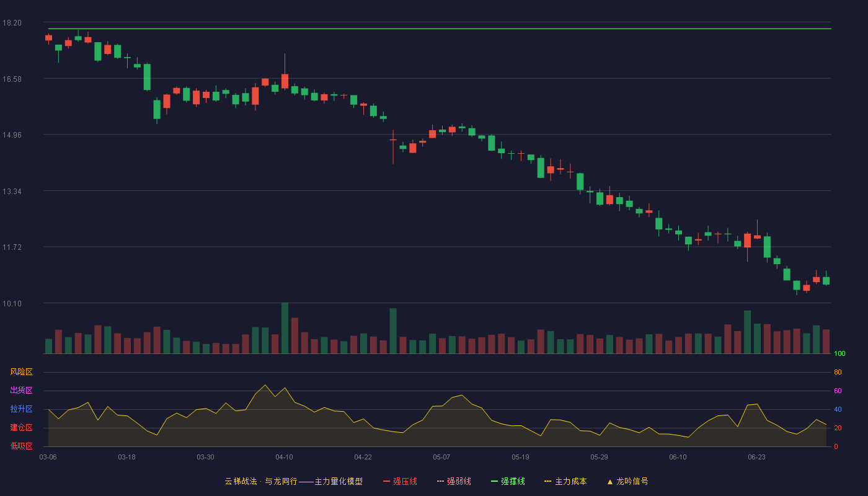The height and width of the screenshot is (496, 868).
Task: Click the 05-19 date axis label
Action: (521, 457)
